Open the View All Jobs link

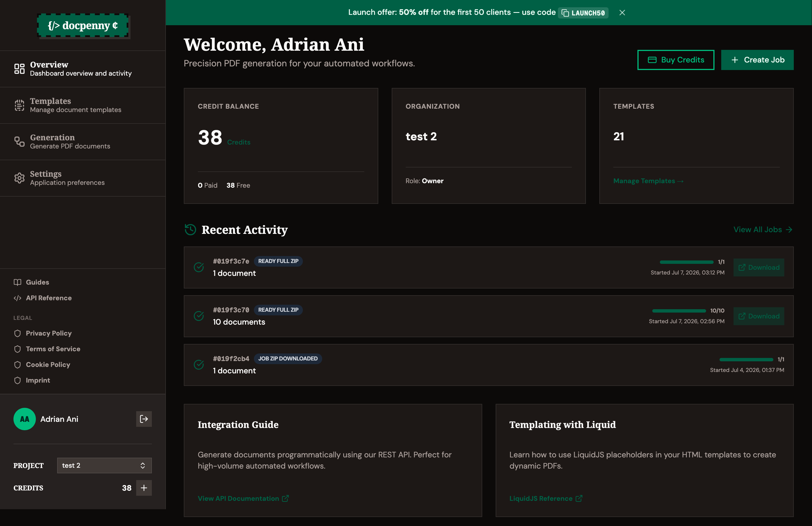tap(763, 230)
